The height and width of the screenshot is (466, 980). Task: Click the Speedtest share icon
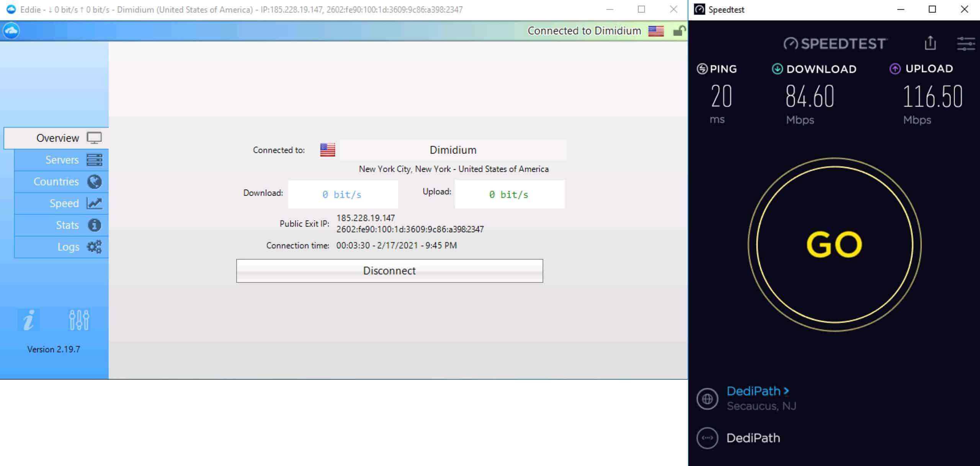(930, 43)
